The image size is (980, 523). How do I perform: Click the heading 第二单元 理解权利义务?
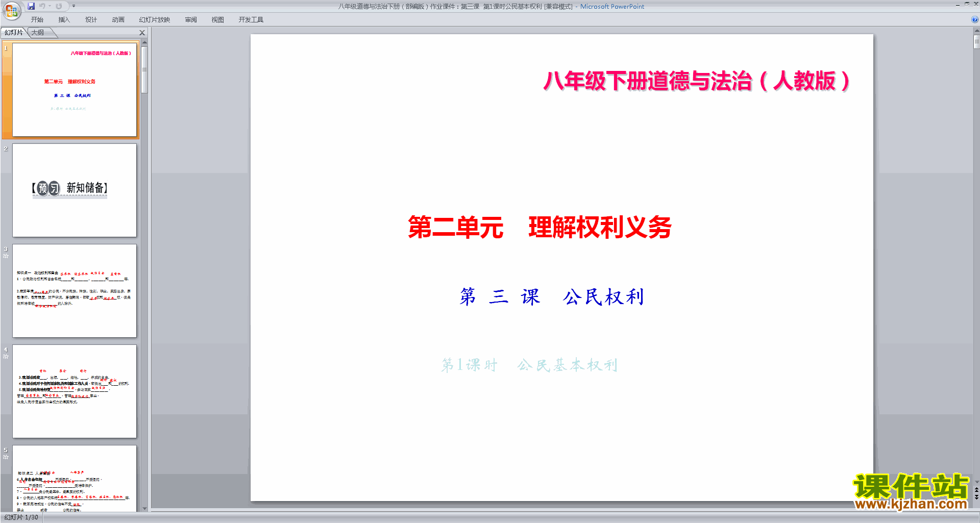[x=540, y=227]
